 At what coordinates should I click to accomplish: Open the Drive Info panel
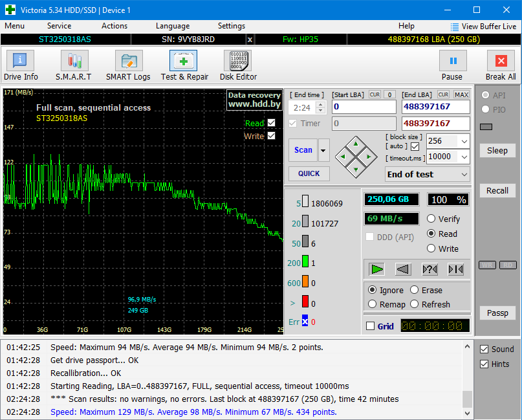(20, 61)
